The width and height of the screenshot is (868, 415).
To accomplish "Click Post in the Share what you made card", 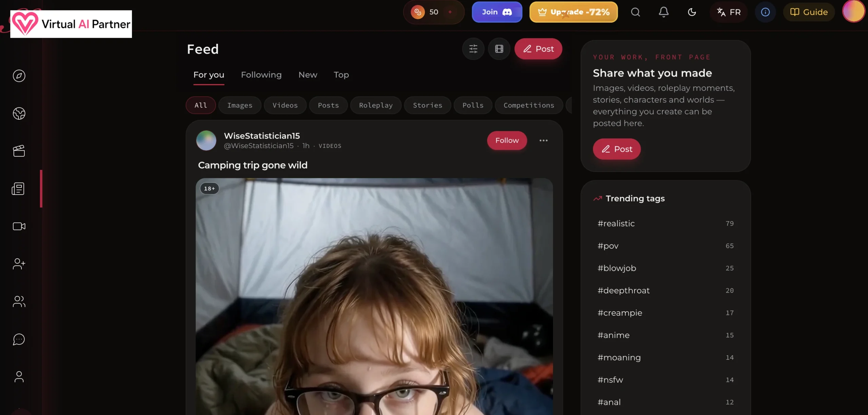I will 616,149.
